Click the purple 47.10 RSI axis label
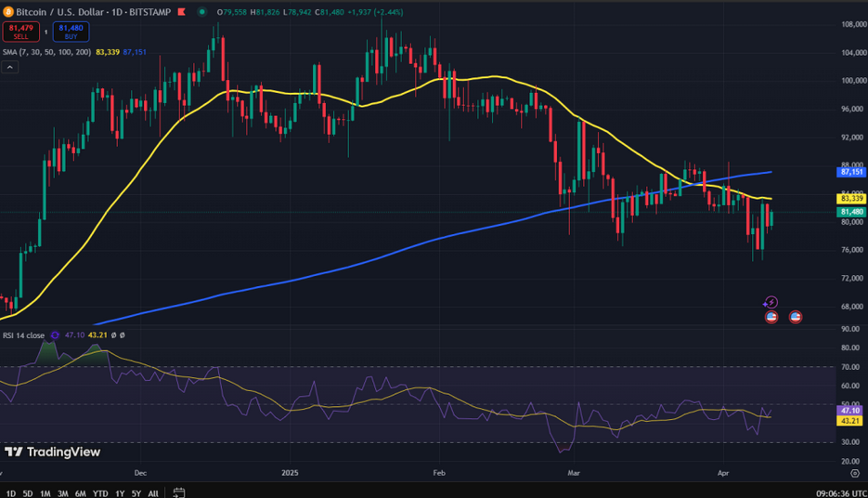 pyautogui.click(x=849, y=411)
